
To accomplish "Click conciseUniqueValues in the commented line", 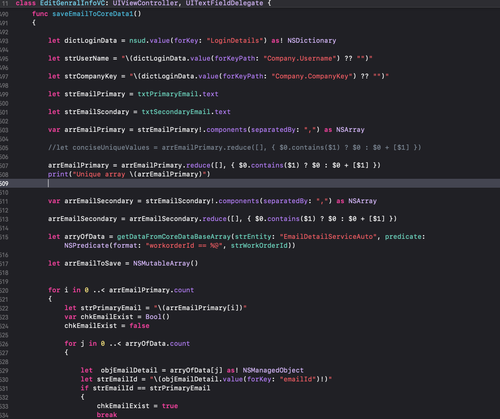I will 111,147.
